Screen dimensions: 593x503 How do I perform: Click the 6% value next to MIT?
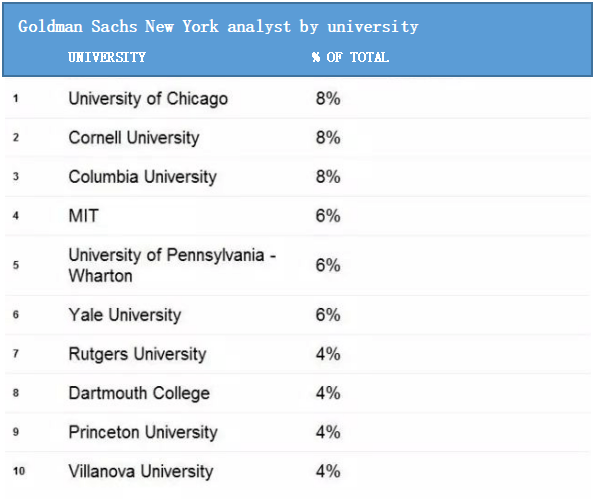tap(328, 216)
